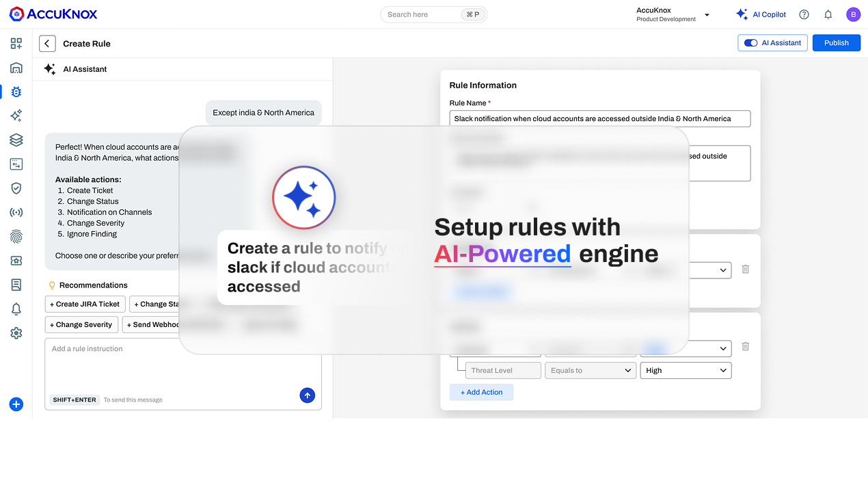Open the reports document icon in the sidebar
868x483 pixels.
click(x=16, y=285)
